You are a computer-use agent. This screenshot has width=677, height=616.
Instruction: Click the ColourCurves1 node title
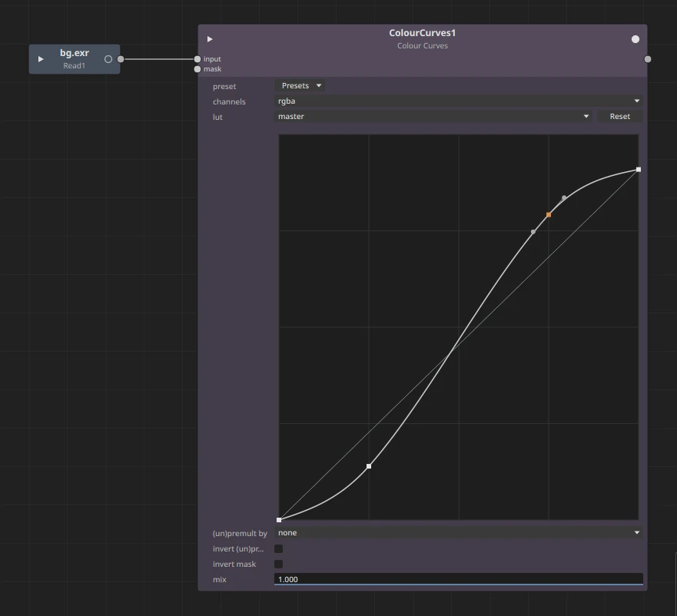pos(423,33)
